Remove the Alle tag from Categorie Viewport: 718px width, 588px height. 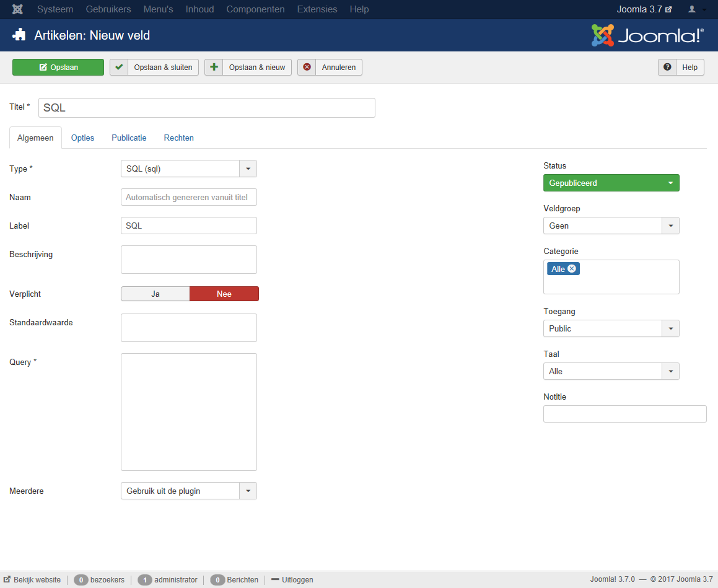coord(572,269)
